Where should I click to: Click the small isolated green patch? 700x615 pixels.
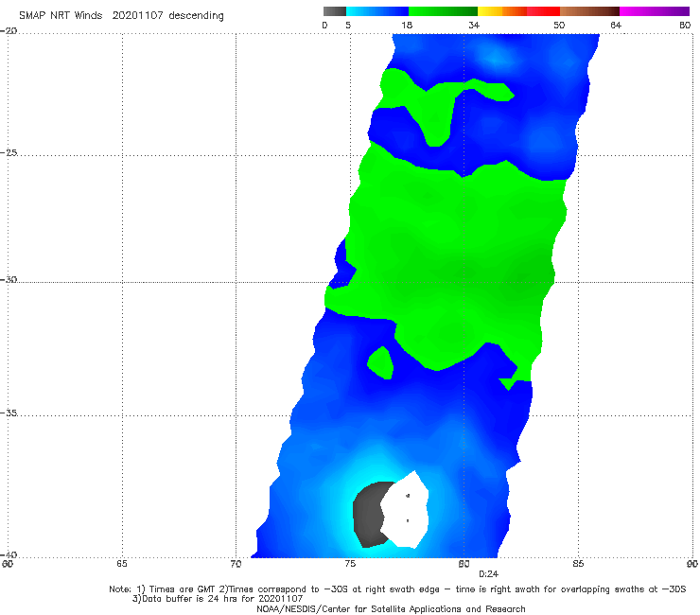pos(381,363)
